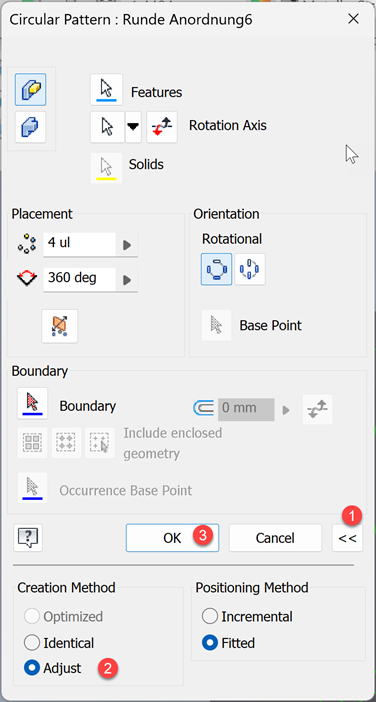Close the Circular Pattern dialog
376x702 pixels.
(x=353, y=19)
